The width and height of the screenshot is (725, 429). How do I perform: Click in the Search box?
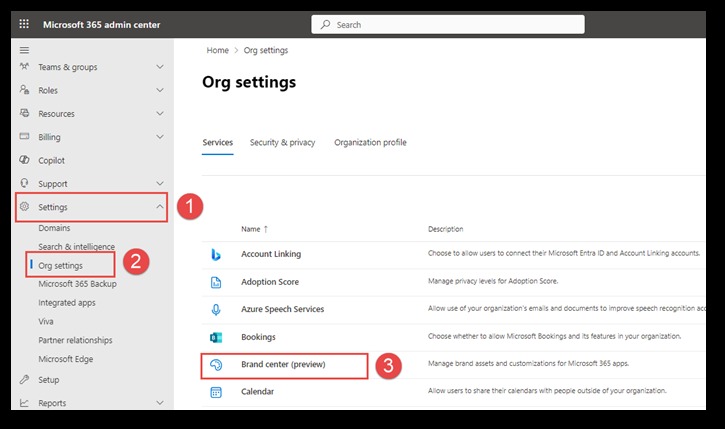(448, 24)
